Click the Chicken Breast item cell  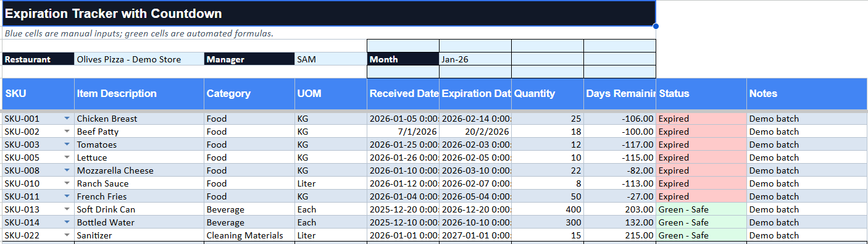(x=139, y=119)
